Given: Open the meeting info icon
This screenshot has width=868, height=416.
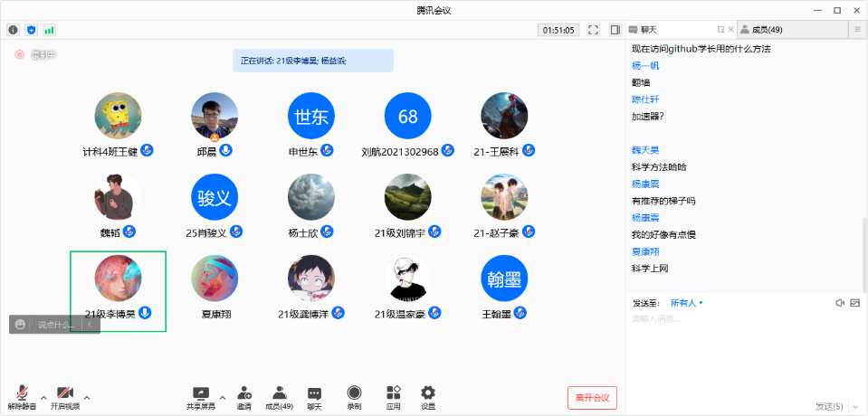Looking at the screenshot, I should click(13, 30).
